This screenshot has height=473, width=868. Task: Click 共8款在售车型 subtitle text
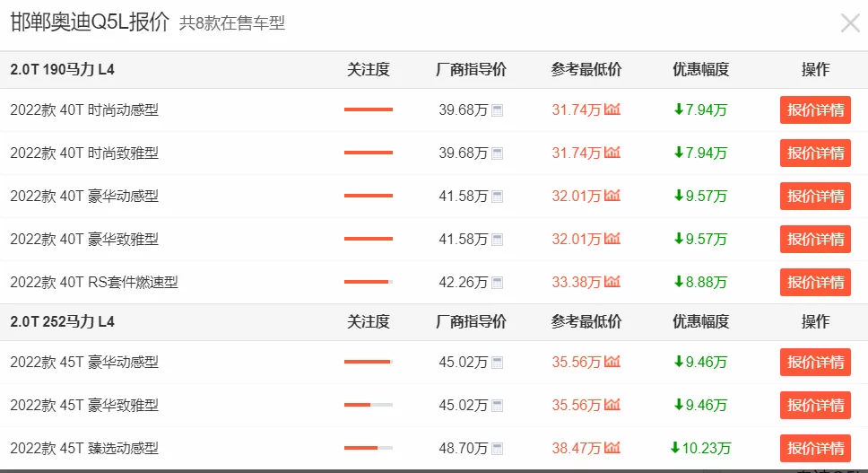coord(232,23)
